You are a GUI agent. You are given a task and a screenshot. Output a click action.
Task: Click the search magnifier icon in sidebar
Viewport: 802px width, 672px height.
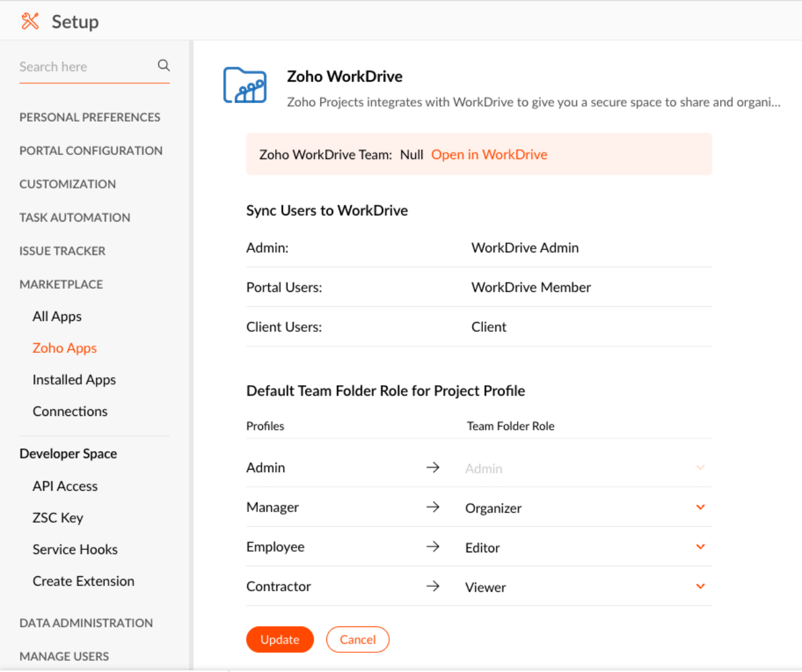163,65
